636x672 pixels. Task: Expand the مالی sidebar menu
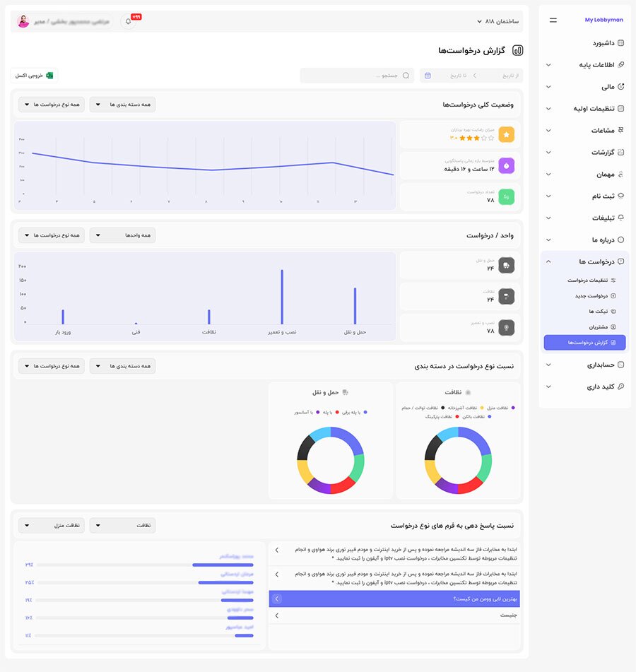(x=548, y=87)
